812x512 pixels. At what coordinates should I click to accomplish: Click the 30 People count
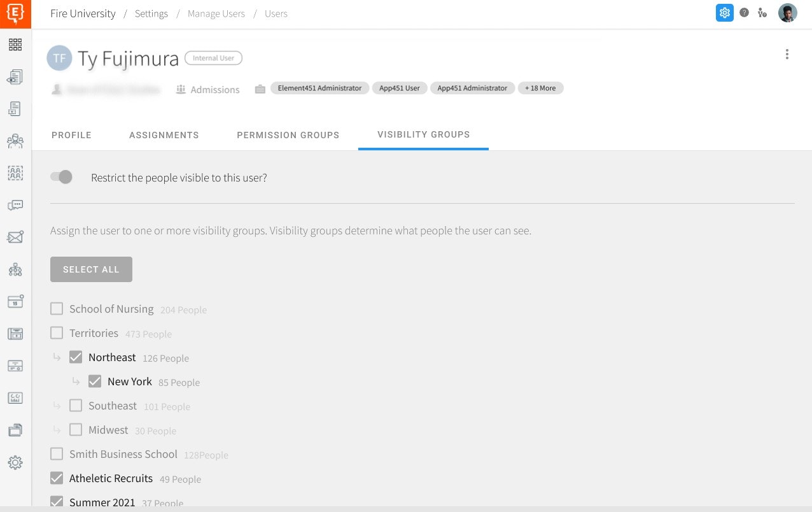(155, 431)
